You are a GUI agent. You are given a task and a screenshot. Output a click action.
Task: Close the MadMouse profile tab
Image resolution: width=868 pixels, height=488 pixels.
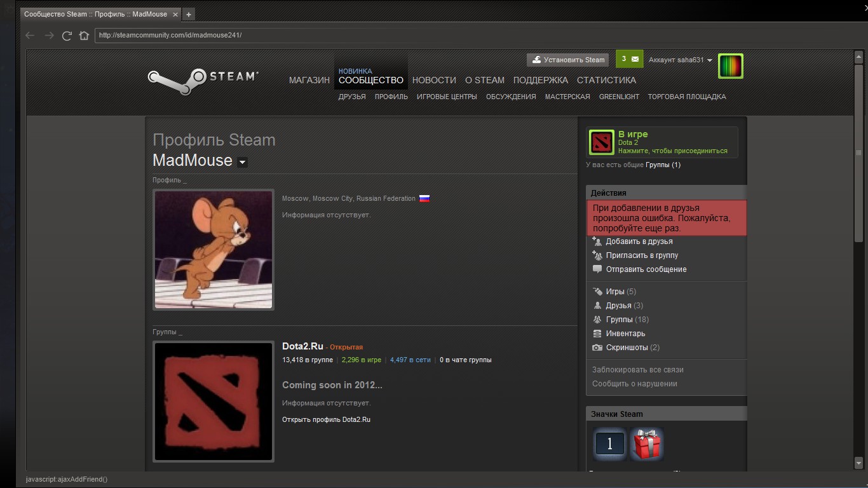point(175,14)
